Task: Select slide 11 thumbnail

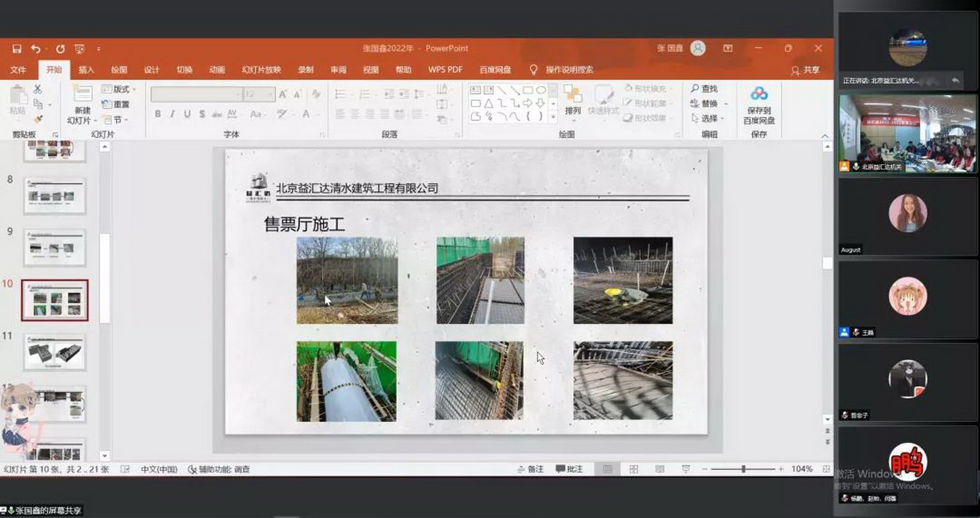Action: point(55,353)
